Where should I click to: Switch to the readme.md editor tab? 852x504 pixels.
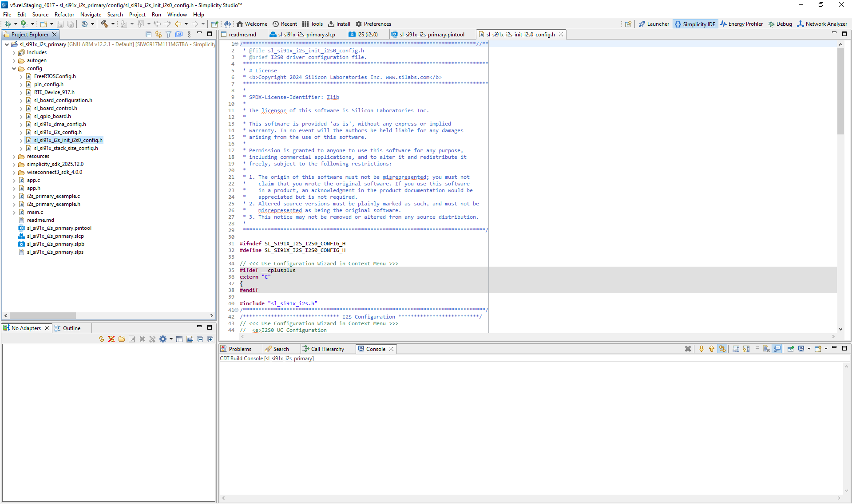click(x=242, y=34)
